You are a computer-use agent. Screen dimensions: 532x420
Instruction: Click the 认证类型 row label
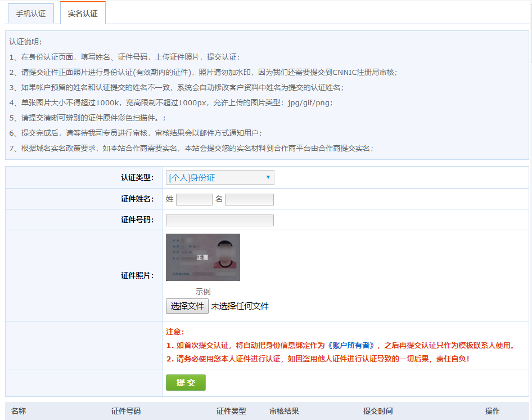pyautogui.click(x=137, y=178)
